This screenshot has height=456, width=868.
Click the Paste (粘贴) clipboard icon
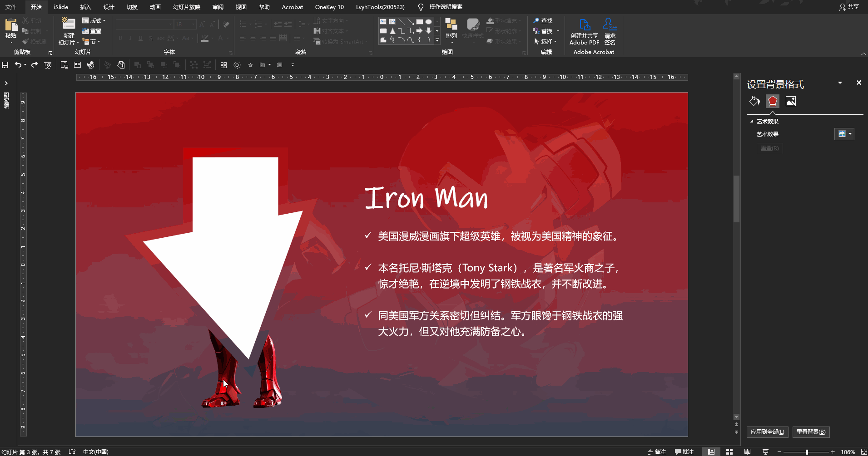pyautogui.click(x=11, y=25)
